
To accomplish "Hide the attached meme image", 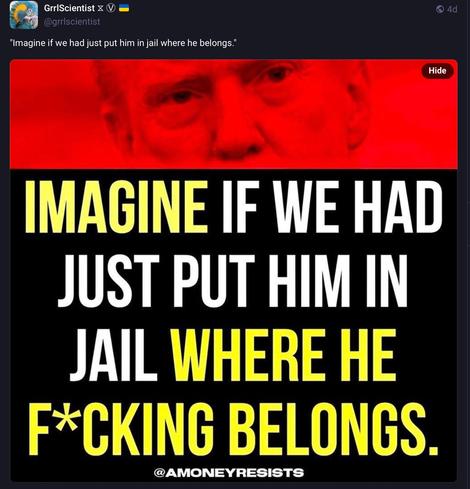I will point(437,71).
